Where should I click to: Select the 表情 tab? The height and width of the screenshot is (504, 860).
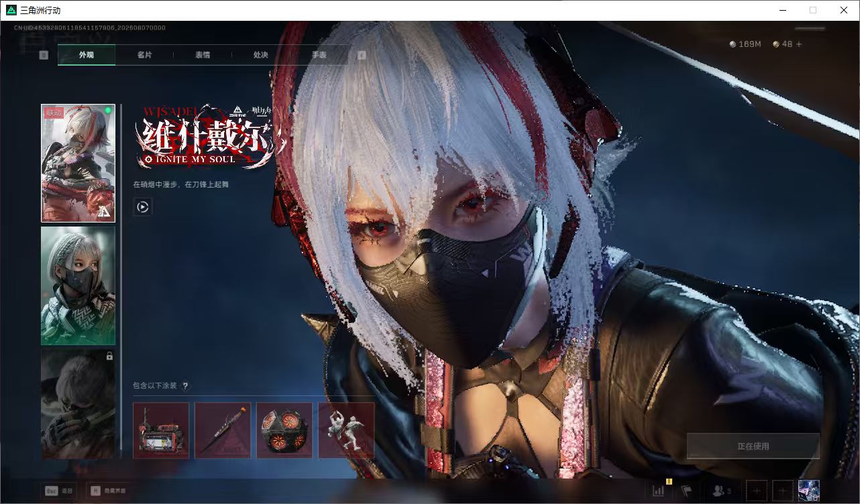point(203,55)
